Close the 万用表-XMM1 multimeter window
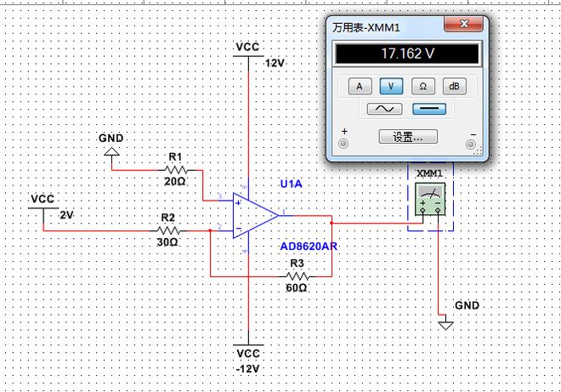The width and height of the screenshot is (561, 392). click(x=464, y=24)
